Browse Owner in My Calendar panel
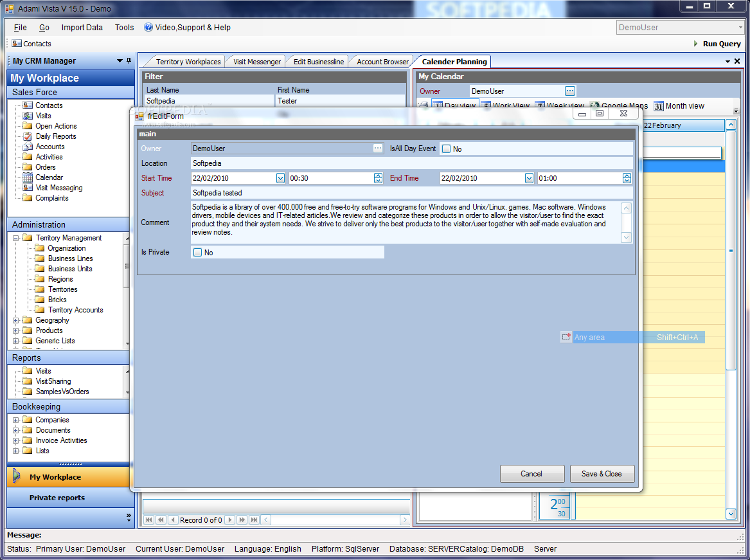 pos(569,91)
